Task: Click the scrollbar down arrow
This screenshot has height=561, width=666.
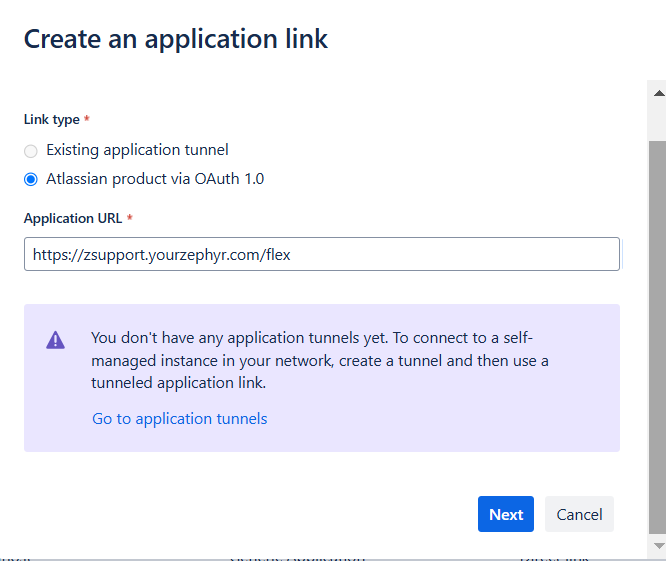Action: [x=657, y=546]
